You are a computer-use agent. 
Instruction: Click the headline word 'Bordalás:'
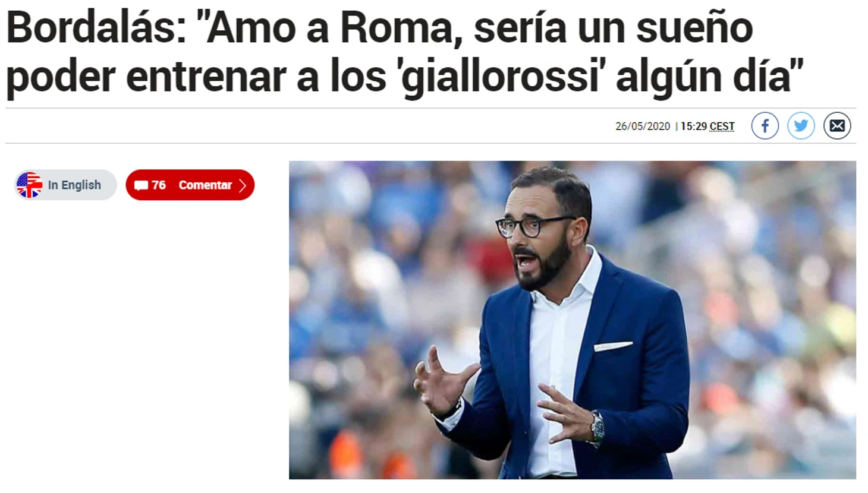[x=96, y=28]
